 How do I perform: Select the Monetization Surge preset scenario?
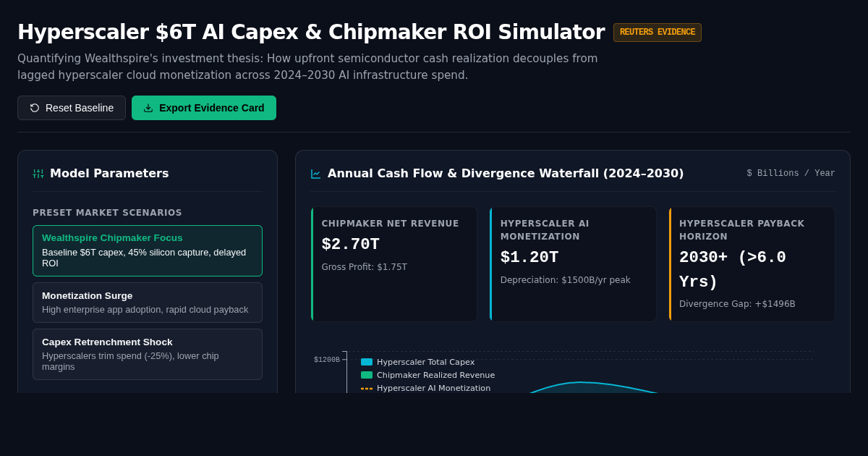[148, 303]
